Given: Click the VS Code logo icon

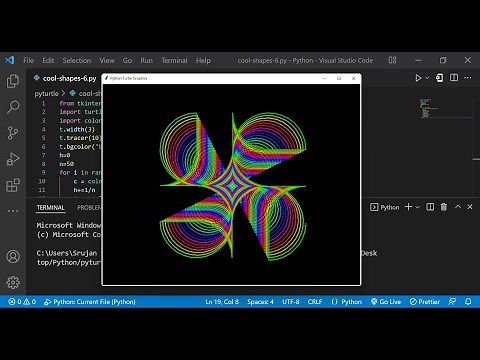Looking at the screenshot, I should coord(9,60).
